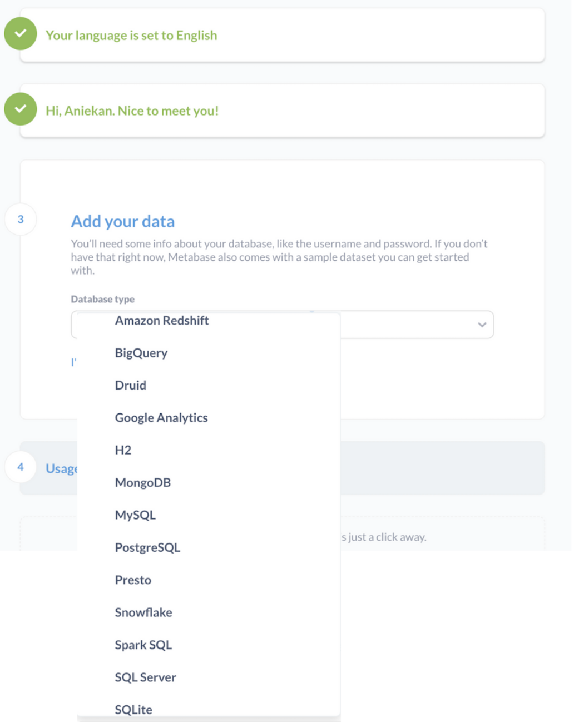Choose SQL Server from the list
574x728 pixels.
145,677
